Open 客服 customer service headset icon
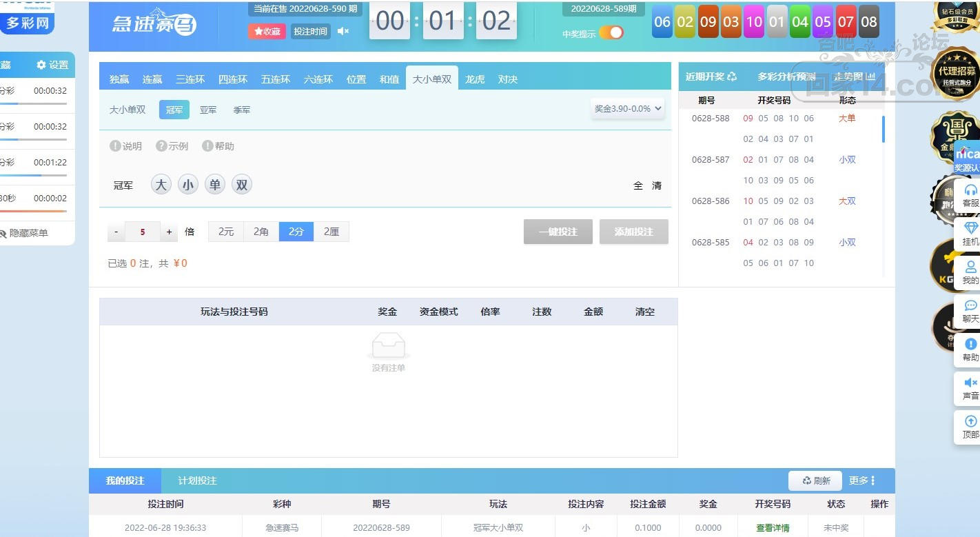 [x=970, y=191]
